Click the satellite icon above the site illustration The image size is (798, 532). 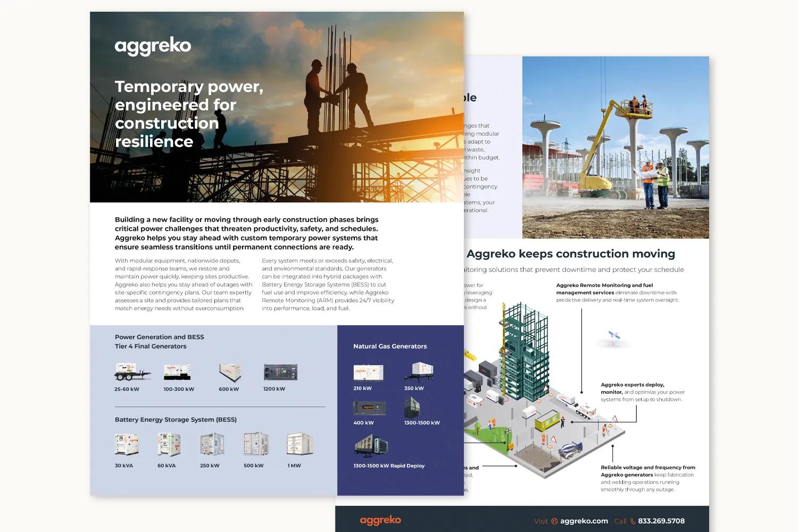614,335
